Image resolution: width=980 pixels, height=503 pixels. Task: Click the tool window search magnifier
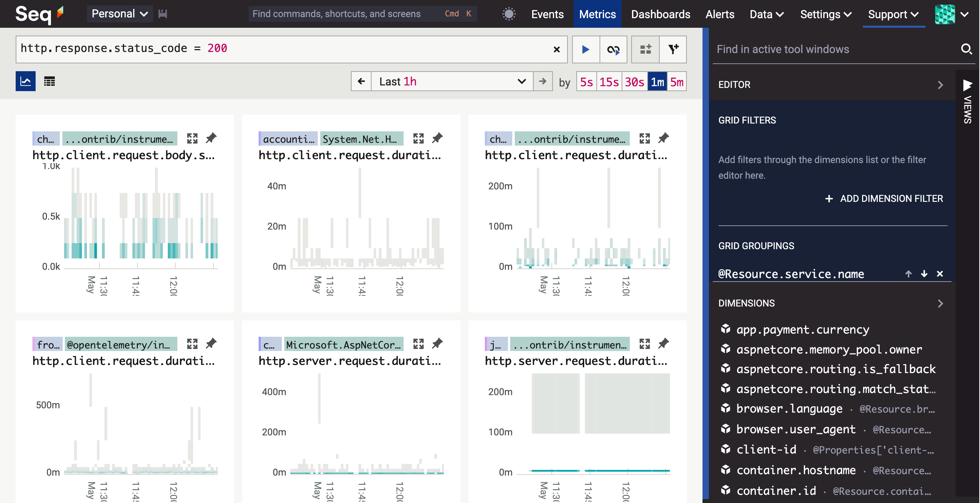click(x=966, y=49)
